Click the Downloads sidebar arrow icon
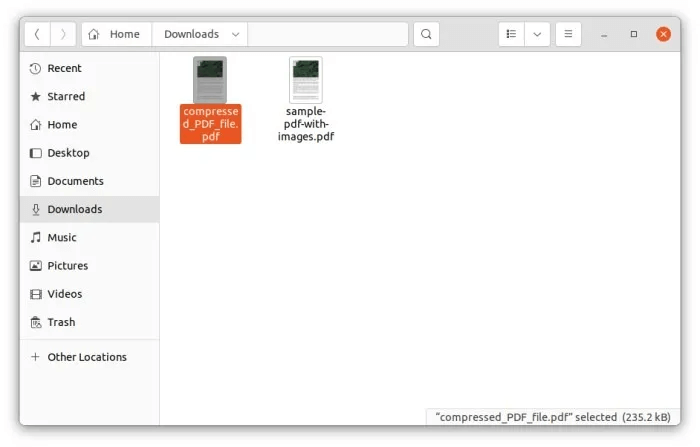The image size is (700, 447). [x=35, y=209]
